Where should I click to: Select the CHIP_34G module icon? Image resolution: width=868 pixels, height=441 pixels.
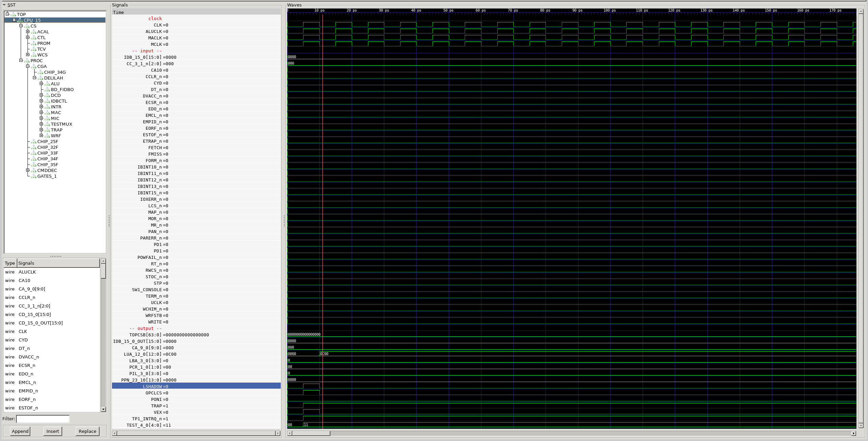click(x=40, y=72)
